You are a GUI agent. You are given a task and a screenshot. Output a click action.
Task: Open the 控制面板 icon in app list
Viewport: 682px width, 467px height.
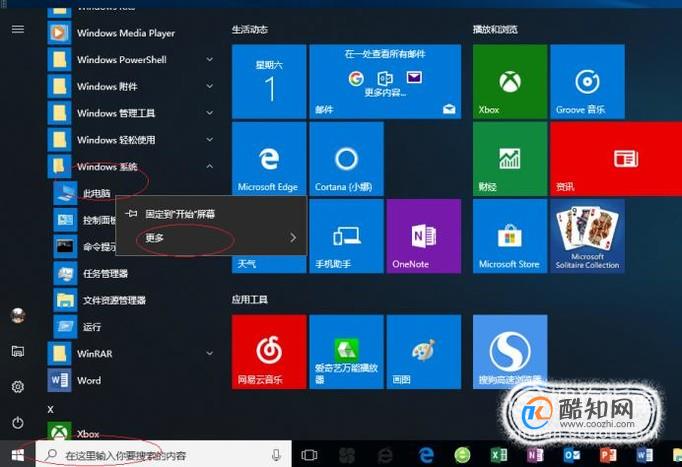tap(65, 220)
